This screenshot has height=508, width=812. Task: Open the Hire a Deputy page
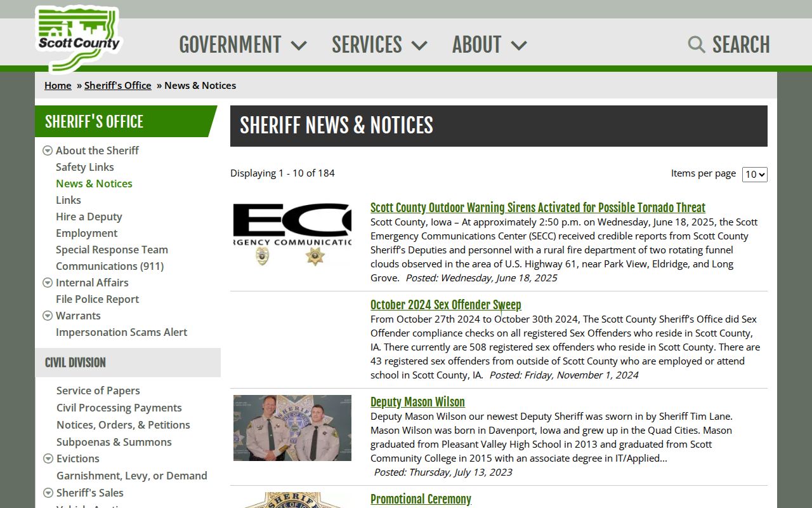(x=89, y=217)
